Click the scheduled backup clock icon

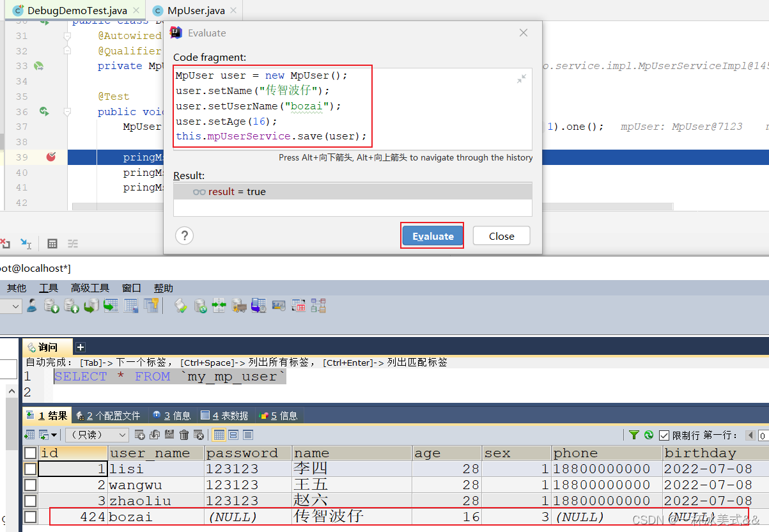click(x=259, y=306)
